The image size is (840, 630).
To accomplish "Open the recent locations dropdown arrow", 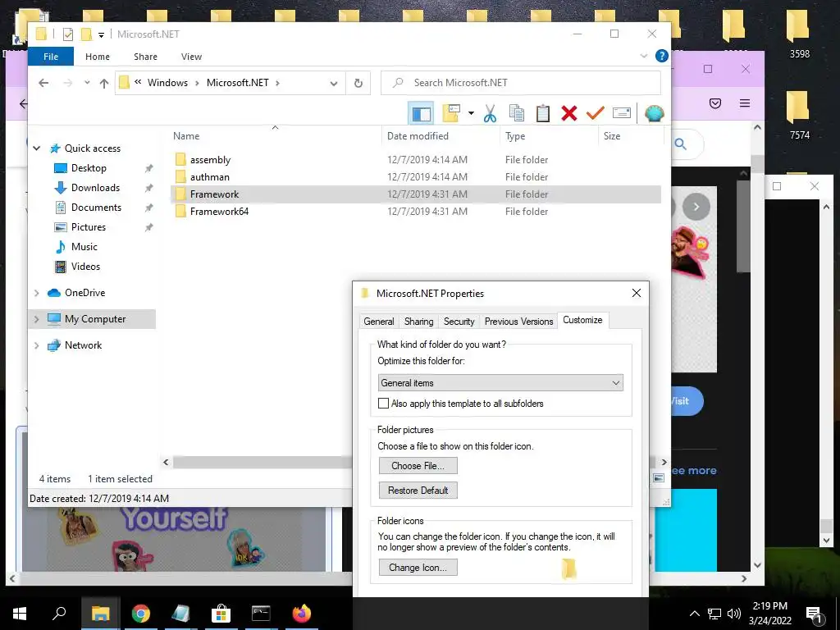I will [x=87, y=83].
